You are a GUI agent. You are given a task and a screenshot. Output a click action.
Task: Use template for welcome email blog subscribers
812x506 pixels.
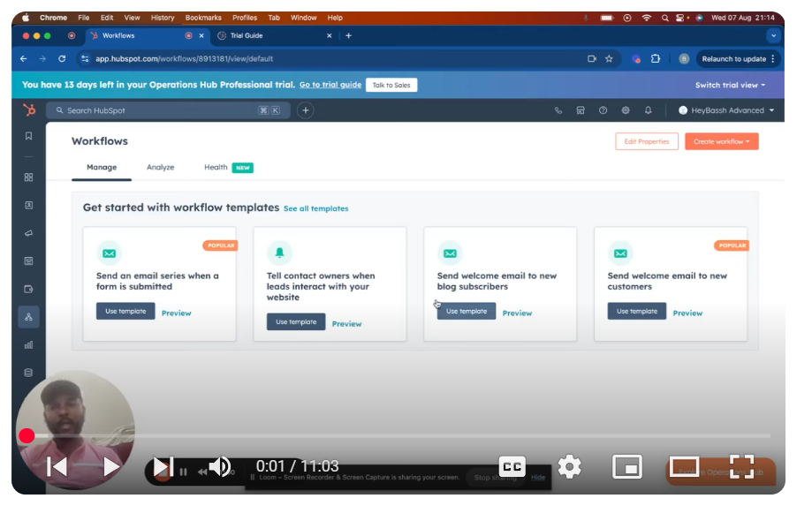point(467,312)
